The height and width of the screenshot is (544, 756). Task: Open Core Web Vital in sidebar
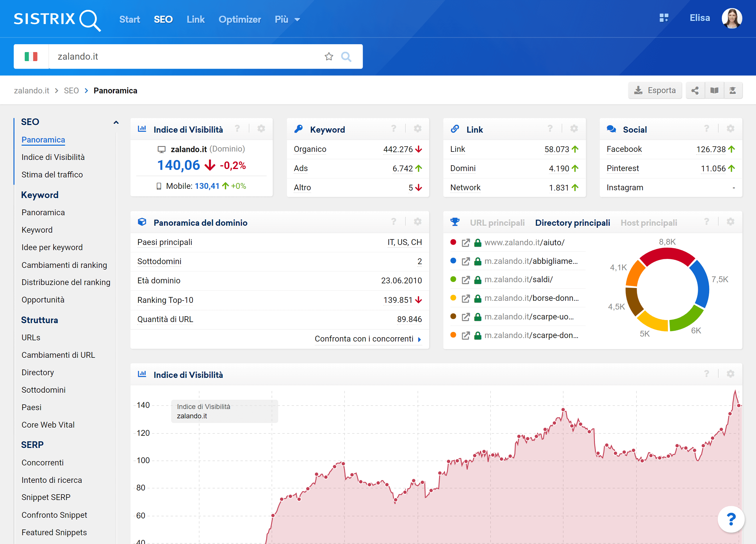tap(48, 425)
